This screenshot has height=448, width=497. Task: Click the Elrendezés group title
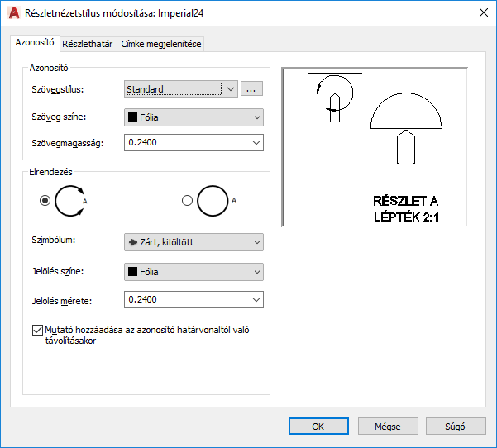(50, 172)
